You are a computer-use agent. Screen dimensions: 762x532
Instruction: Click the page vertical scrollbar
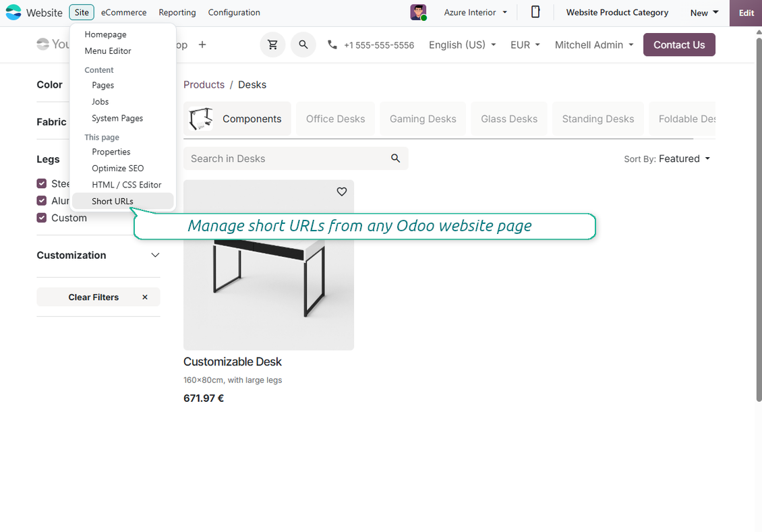point(759,218)
